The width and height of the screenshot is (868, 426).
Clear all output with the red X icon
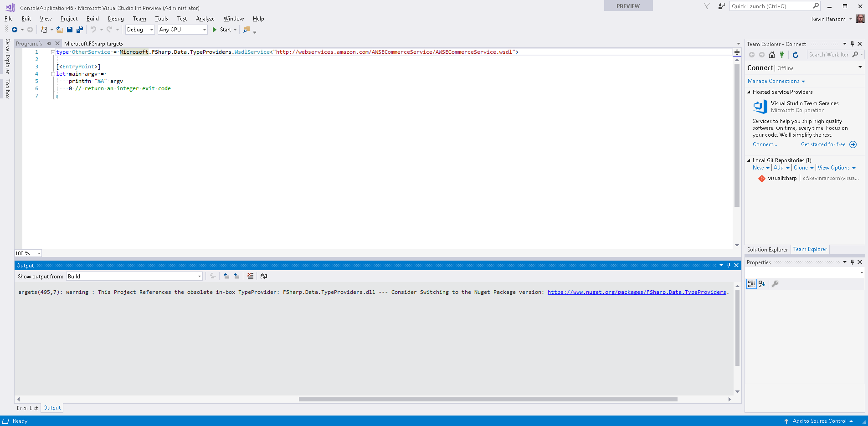coord(250,276)
